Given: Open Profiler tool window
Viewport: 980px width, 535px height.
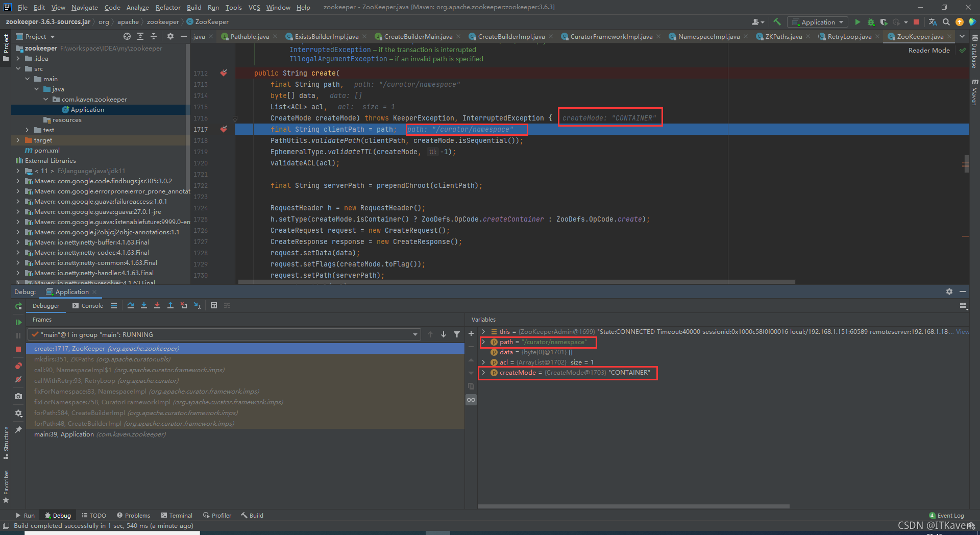Looking at the screenshot, I should coord(217,516).
